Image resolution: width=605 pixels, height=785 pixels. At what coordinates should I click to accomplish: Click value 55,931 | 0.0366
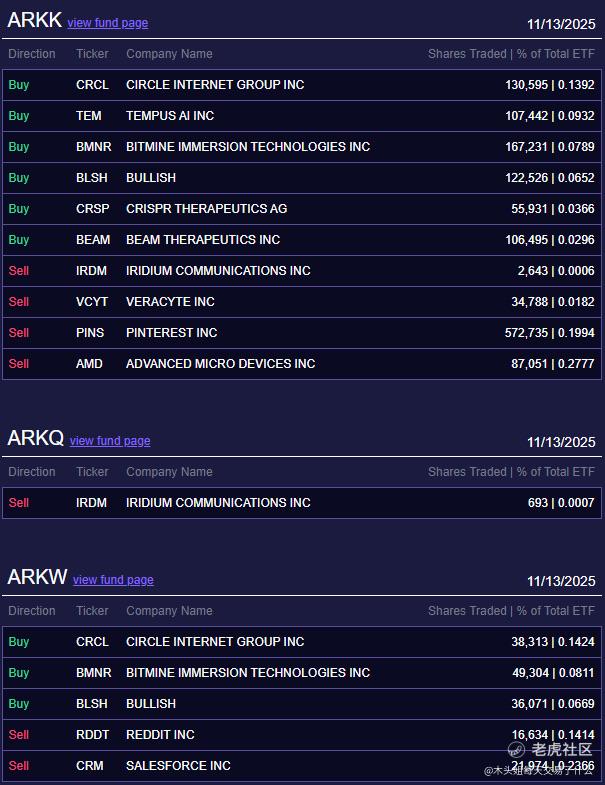click(553, 209)
